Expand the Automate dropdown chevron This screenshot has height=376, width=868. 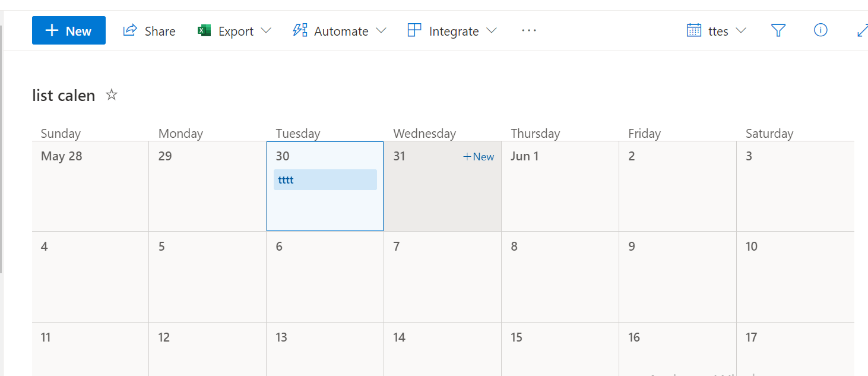(381, 31)
